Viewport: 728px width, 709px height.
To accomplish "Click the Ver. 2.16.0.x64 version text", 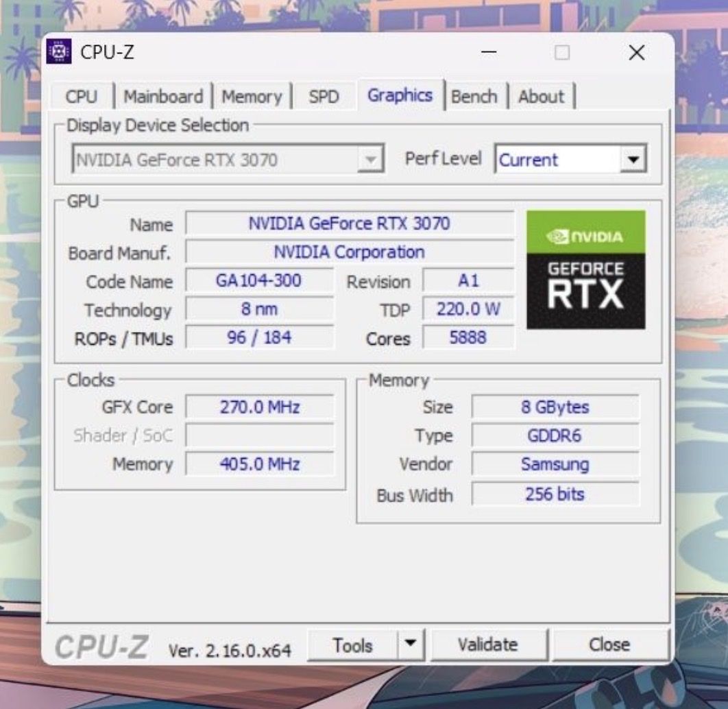I will click(x=230, y=650).
